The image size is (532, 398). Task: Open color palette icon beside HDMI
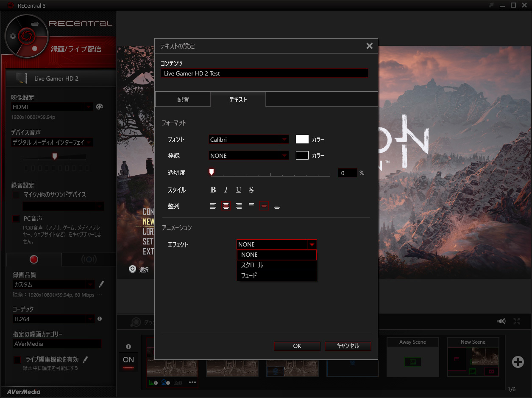pos(100,107)
